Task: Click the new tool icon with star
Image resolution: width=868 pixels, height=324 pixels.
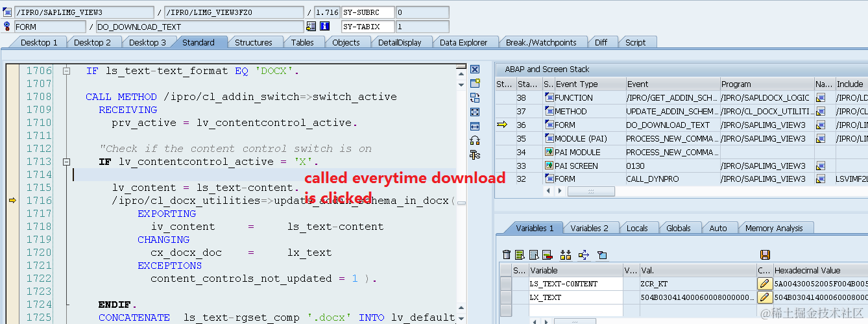Action: pyautogui.click(x=474, y=83)
